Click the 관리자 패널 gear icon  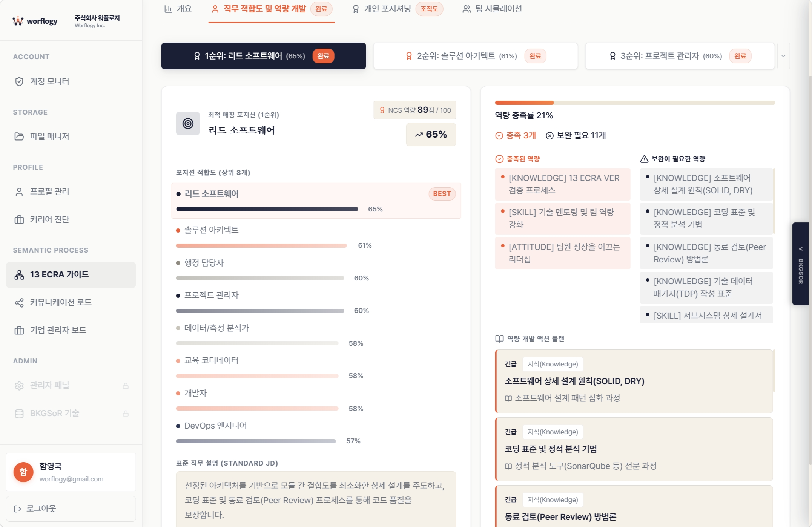[x=19, y=386]
